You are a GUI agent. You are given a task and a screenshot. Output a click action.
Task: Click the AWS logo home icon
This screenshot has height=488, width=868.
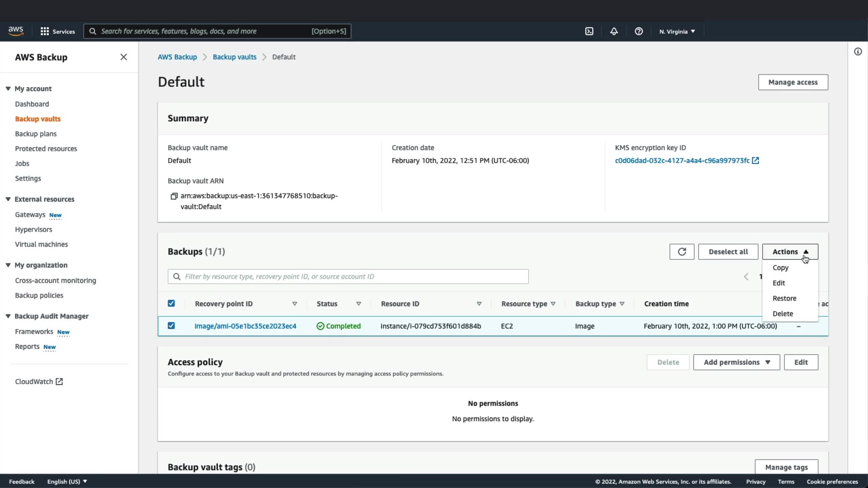[16, 31]
